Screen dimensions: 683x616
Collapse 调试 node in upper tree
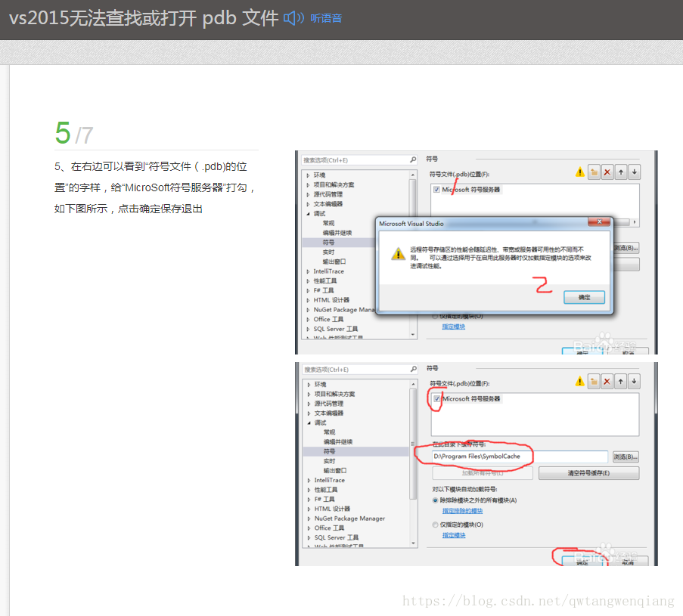pos(308,213)
